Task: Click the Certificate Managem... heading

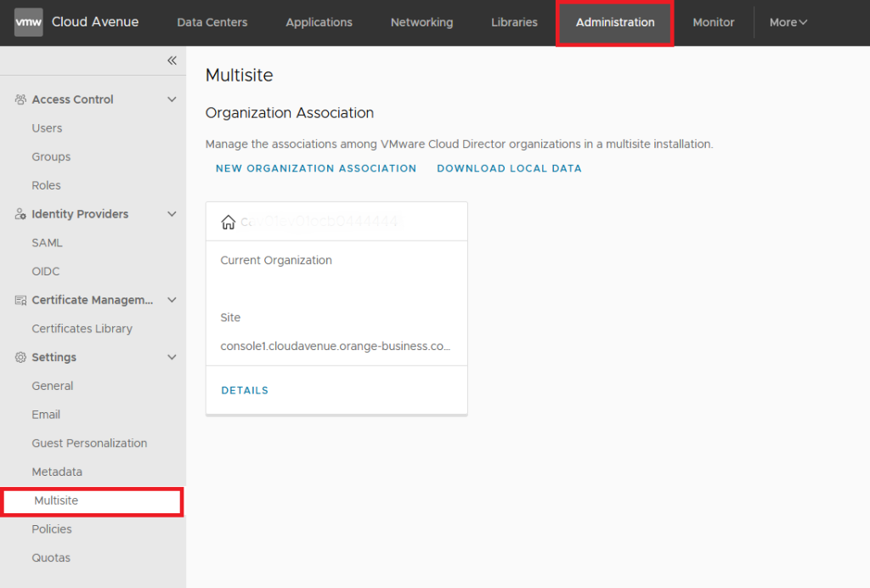Action: pyautogui.click(x=92, y=300)
